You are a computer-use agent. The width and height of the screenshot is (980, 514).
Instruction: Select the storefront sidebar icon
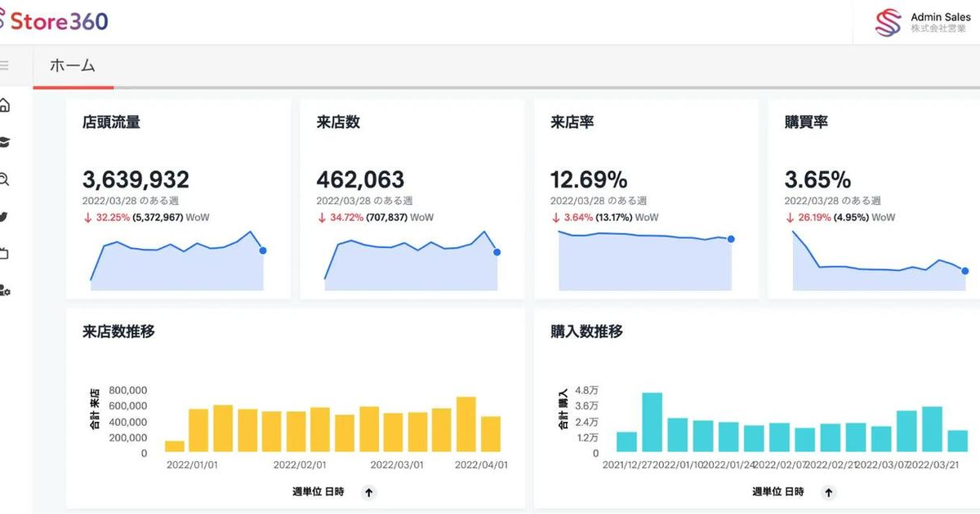tap(4, 253)
